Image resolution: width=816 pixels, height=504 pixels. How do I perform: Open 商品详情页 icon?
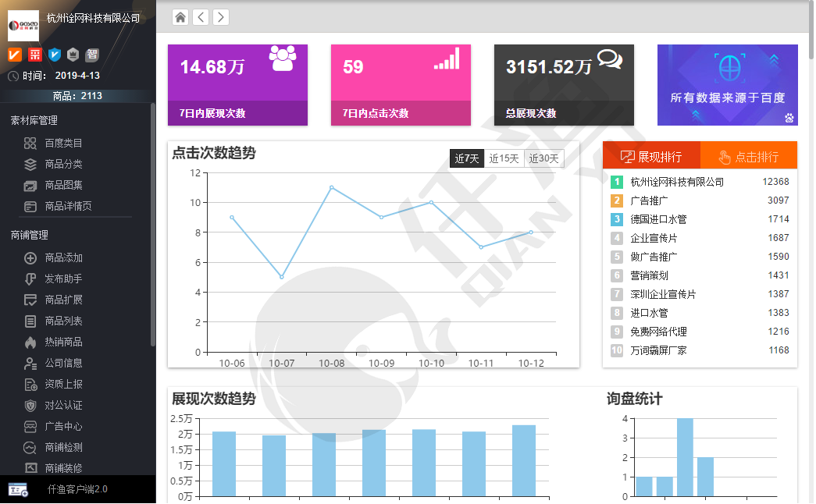click(30, 207)
